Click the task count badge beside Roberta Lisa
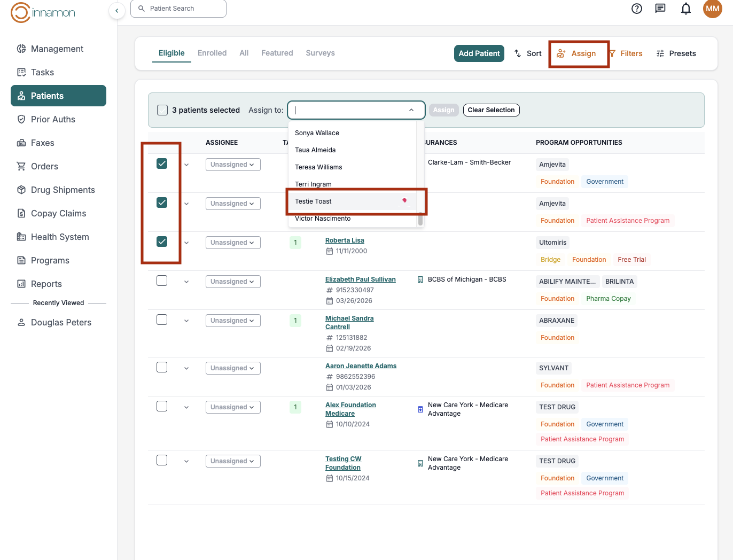 click(295, 243)
